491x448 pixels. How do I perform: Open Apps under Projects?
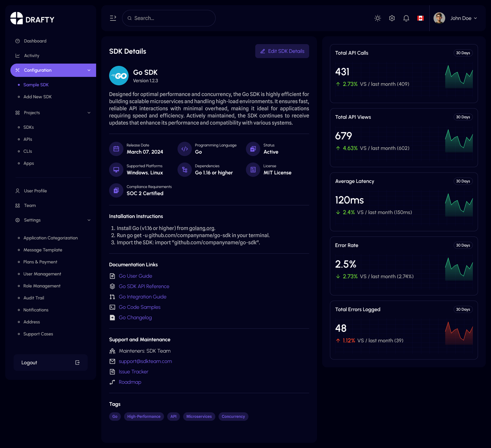29,163
